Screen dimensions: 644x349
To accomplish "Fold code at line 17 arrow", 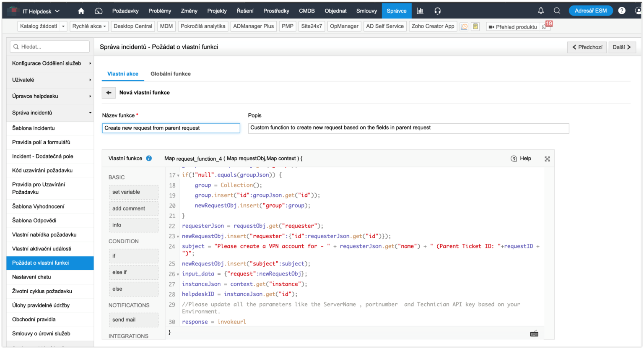I will click(x=178, y=175).
